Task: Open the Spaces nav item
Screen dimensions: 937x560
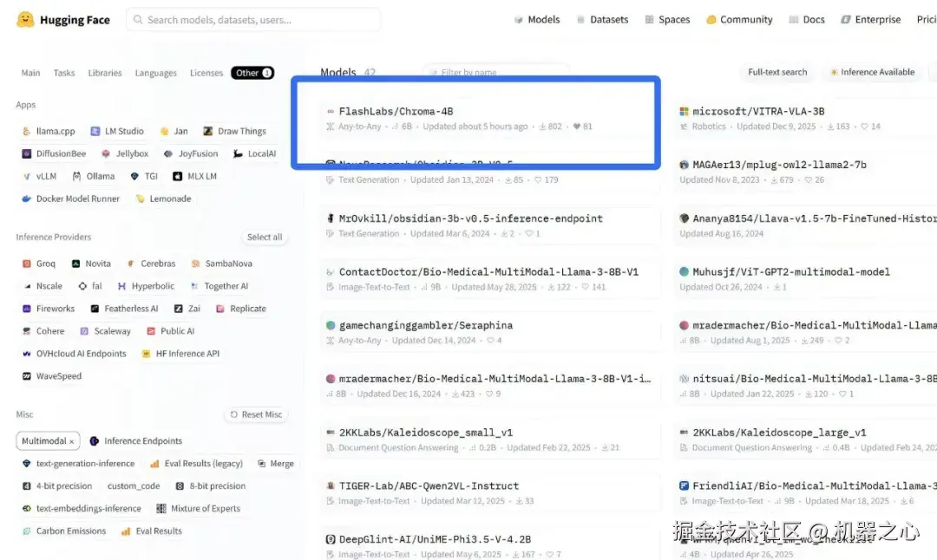Action: 667,19
